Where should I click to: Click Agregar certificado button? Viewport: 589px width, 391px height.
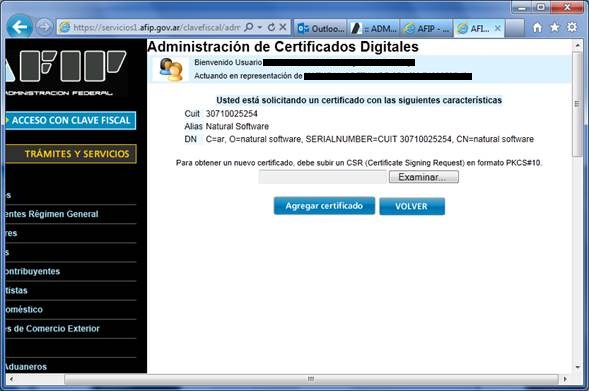(324, 206)
